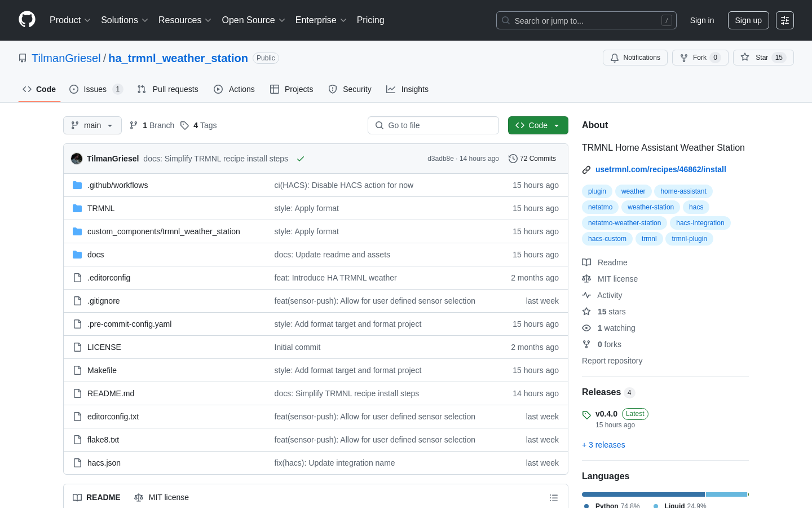Click the Liquid segment of languages bar

tap(726, 494)
